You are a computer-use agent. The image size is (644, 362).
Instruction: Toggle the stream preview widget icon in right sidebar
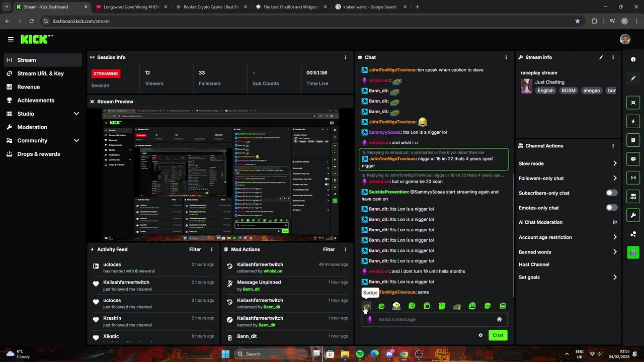(x=633, y=103)
